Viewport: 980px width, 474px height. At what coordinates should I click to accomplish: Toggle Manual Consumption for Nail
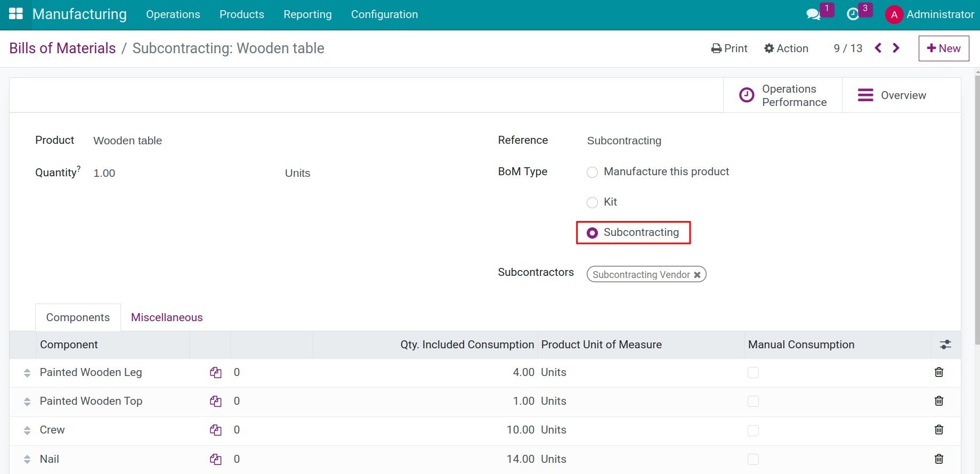tap(753, 459)
